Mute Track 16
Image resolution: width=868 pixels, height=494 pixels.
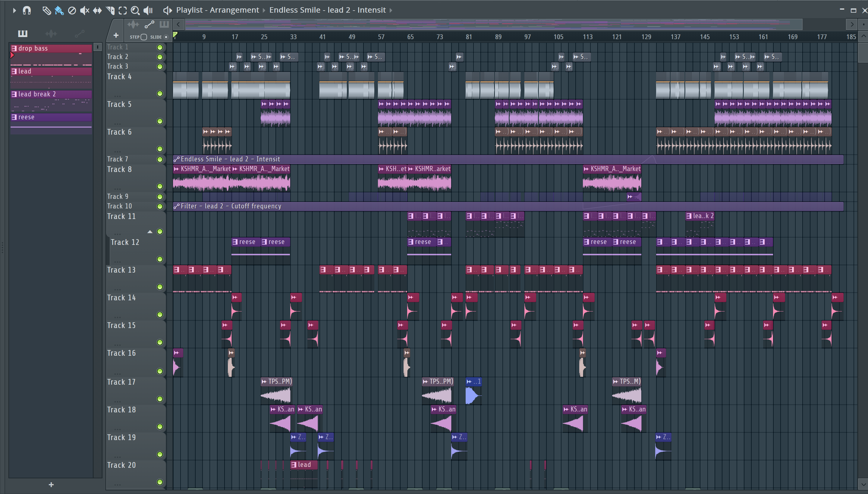coord(159,371)
